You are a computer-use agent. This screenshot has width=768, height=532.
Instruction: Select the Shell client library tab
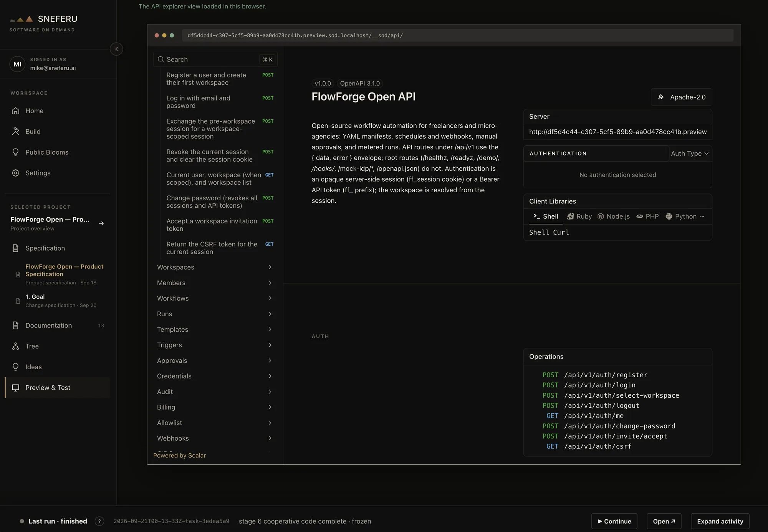click(x=546, y=216)
